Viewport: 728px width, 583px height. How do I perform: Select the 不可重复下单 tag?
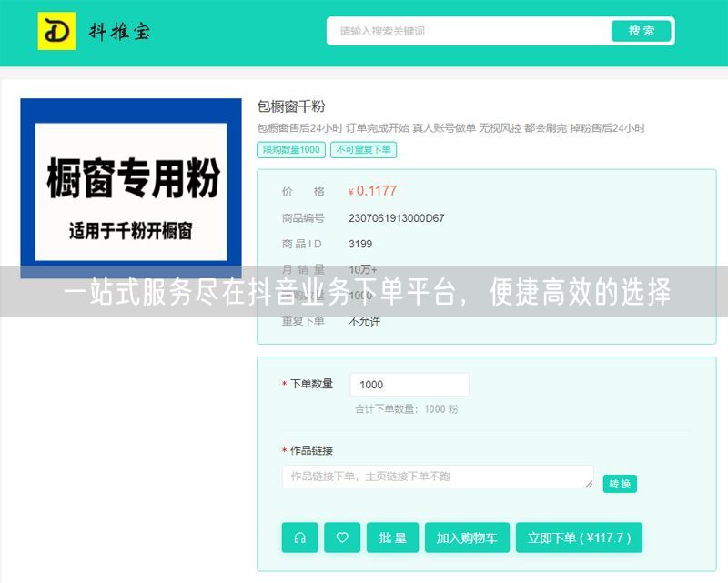[363, 150]
